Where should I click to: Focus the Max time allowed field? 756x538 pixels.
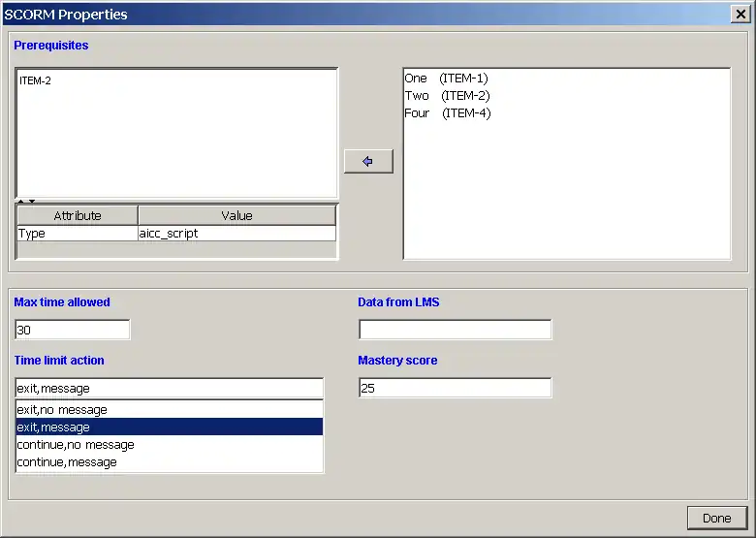click(x=72, y=330)
